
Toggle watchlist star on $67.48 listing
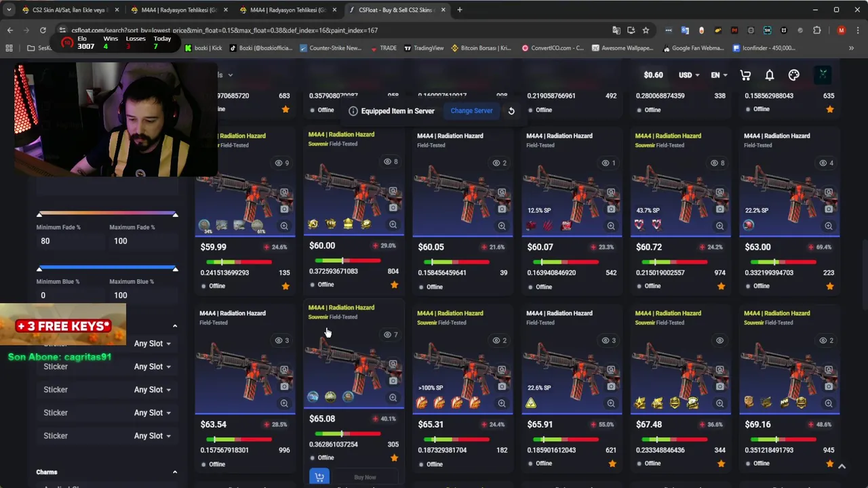coord(721,464)
